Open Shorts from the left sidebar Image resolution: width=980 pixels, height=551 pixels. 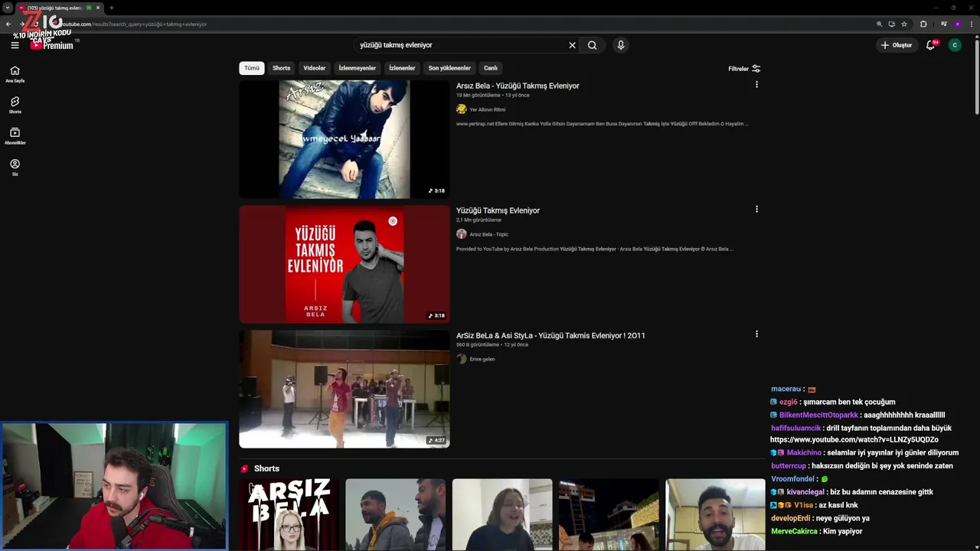pos(15,105)
